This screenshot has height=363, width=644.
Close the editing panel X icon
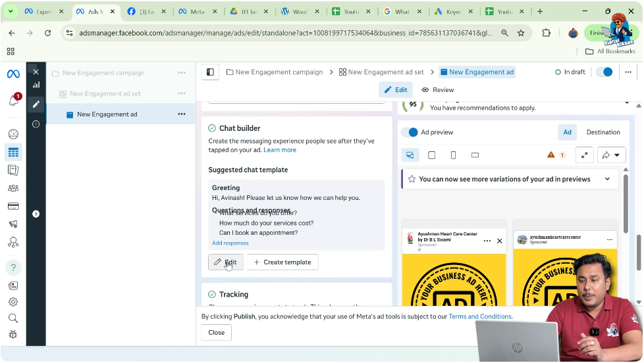[x=36, y=72]
